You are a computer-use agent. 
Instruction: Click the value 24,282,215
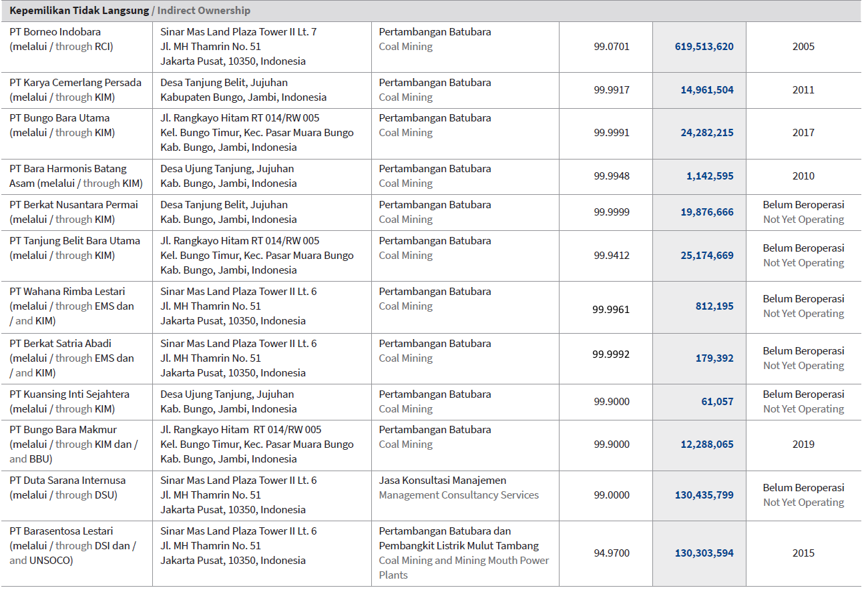(x=707, y=133)
